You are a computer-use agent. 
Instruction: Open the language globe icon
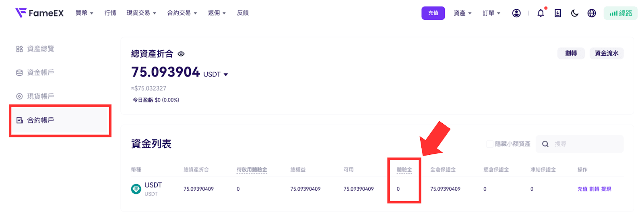(x=592, y=13)
